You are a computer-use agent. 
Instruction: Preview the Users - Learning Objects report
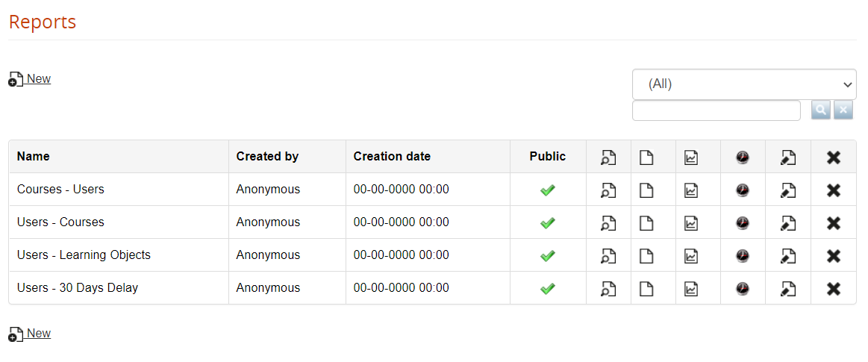point(608,256)
